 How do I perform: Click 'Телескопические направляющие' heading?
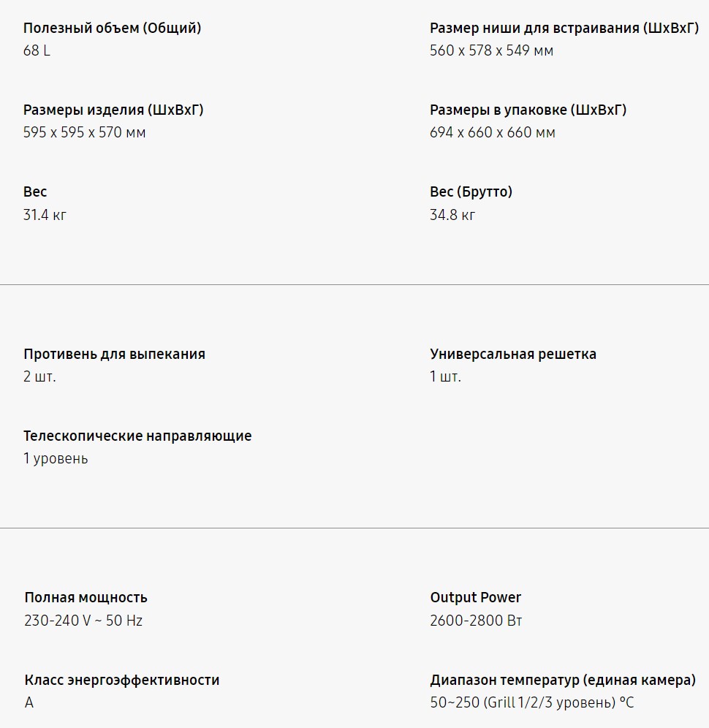(137, 436)
